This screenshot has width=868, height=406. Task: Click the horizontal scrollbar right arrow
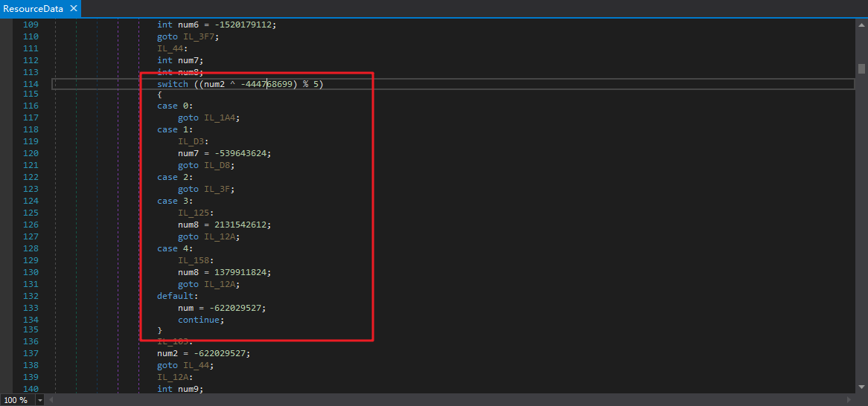tap(849, 400)
